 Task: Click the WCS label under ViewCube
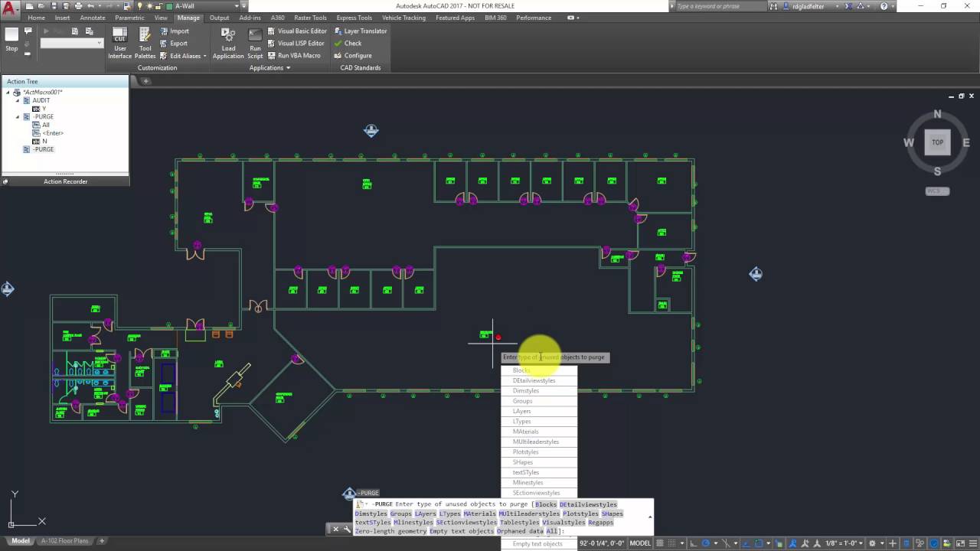pos(937,191)
